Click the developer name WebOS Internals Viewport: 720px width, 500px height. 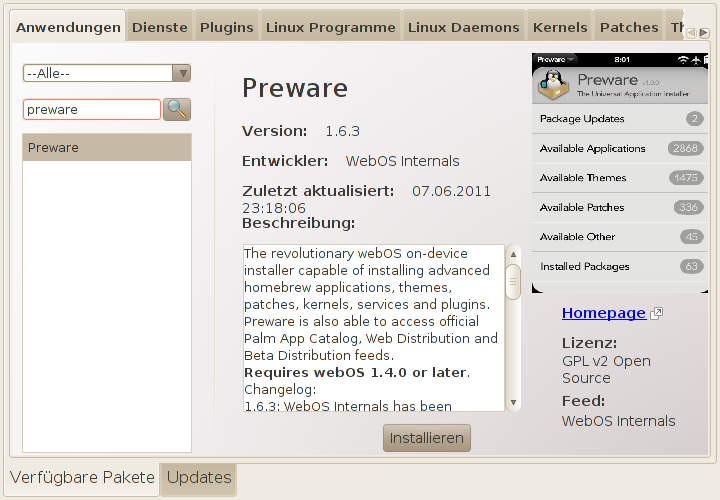point(402,161)
